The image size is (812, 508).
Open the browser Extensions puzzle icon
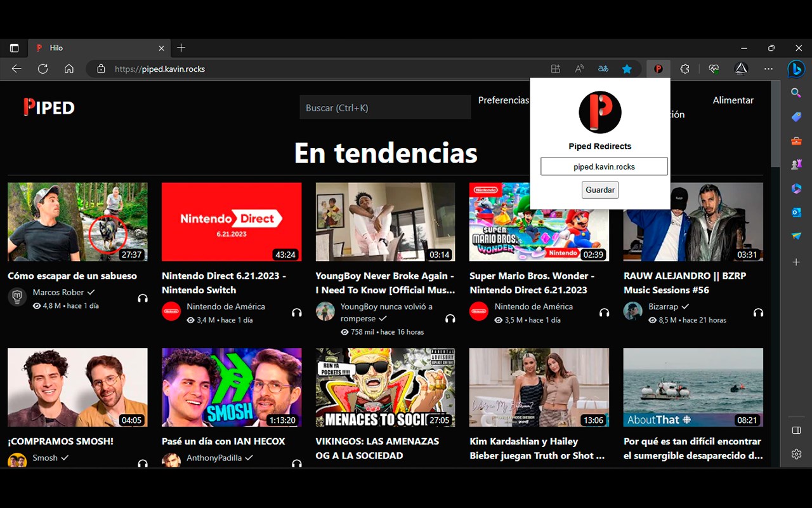pos(684,69)
